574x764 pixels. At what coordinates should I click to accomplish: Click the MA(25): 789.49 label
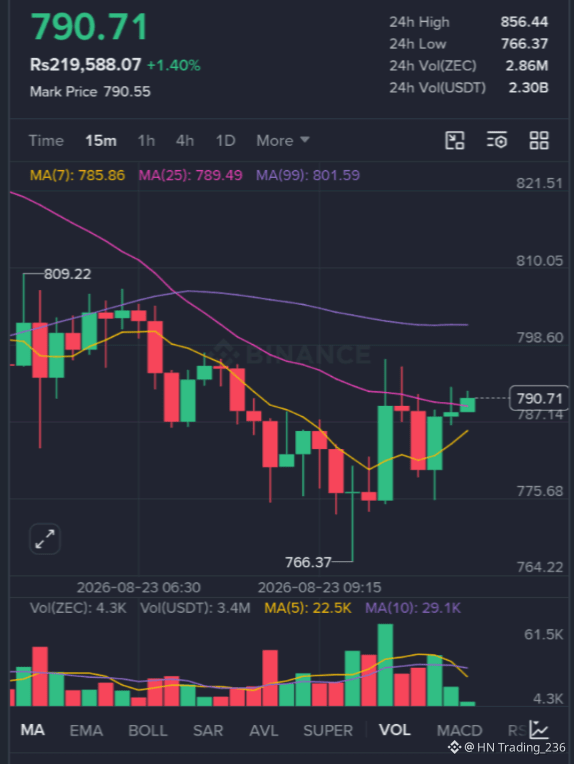[x=191, y=175]
